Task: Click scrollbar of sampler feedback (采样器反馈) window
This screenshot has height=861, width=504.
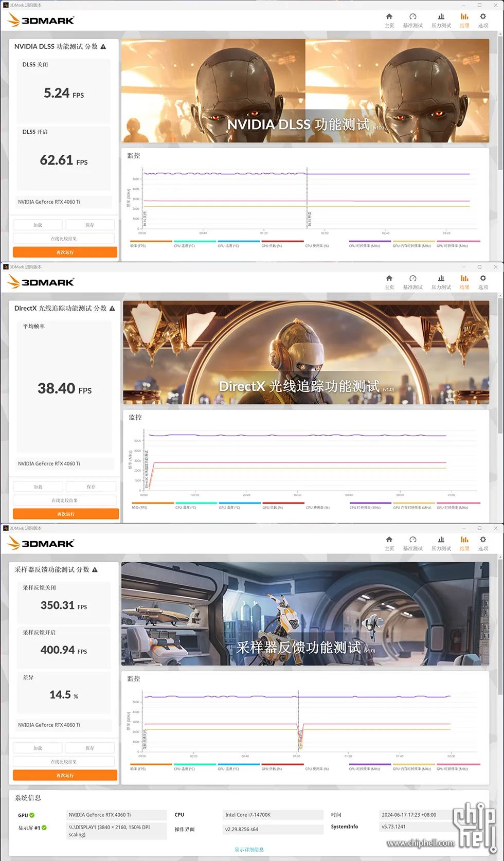Action: click(500, 627)
